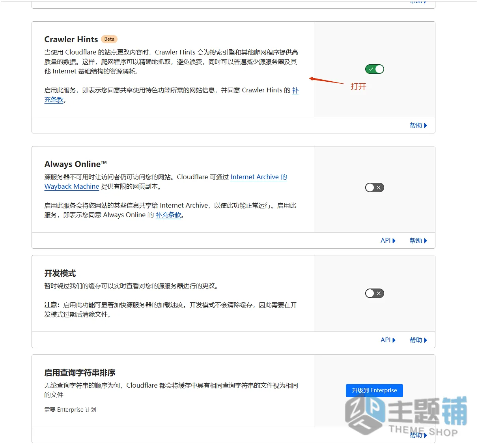
Task: Enable the 开发模式 toggle
Action: click(374, 293)
